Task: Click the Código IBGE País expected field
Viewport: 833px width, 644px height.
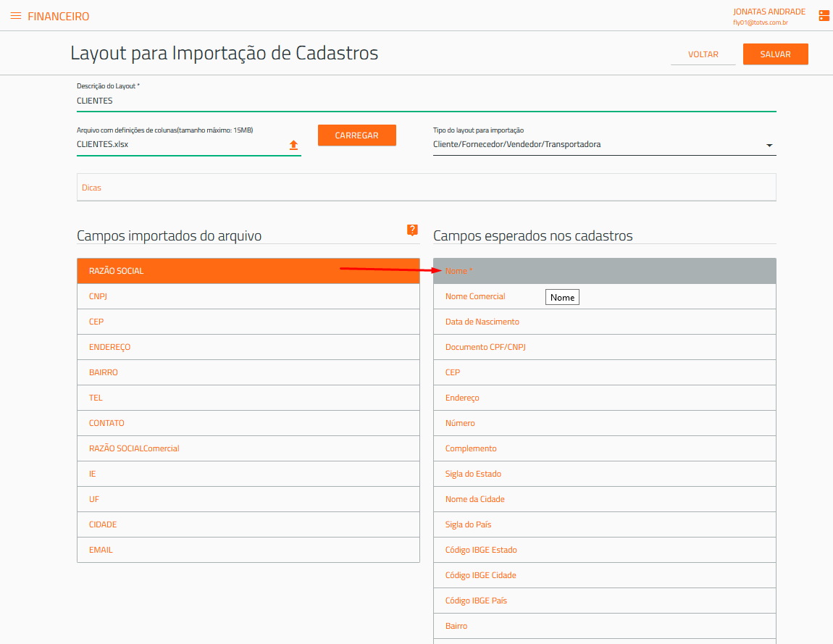Action: coord(605,601)
